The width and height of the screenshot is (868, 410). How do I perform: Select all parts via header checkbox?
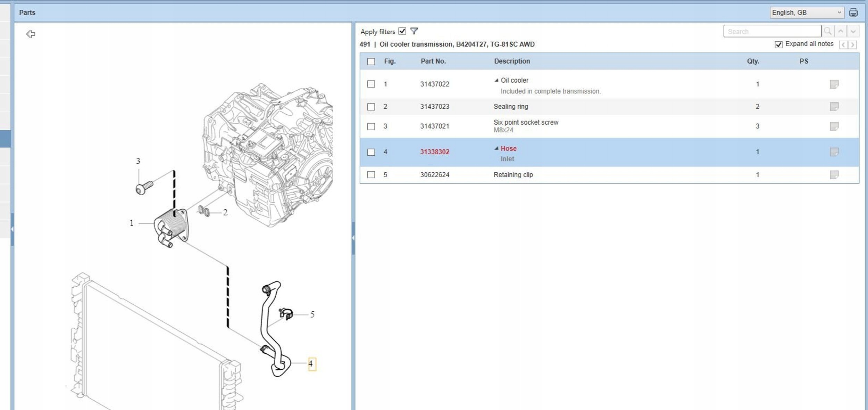tap(371, 61)
